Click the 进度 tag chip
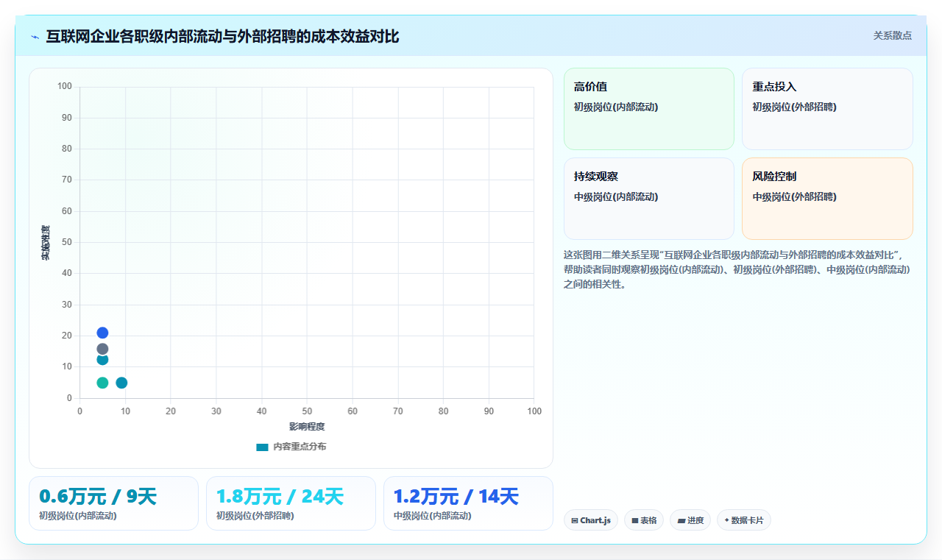The width and height of the screenshot is (942, 560). pos(690,520)
